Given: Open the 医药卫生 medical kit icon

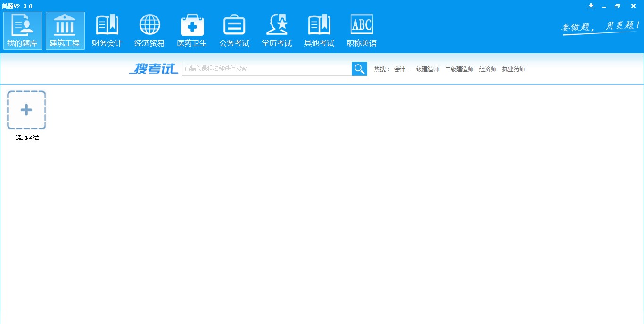Looking at the screenshot, I should (192, 31).
